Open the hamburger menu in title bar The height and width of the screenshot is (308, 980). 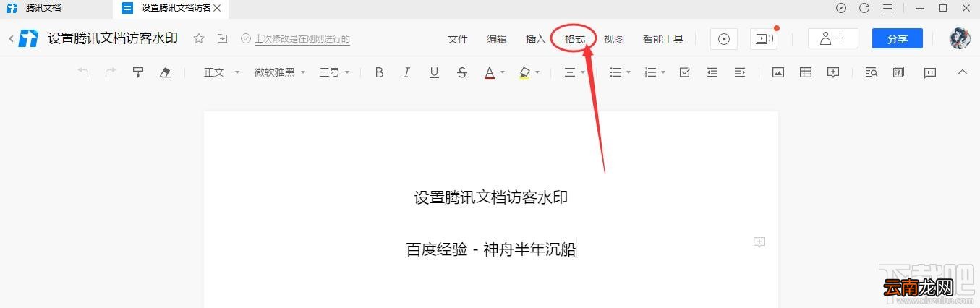click(x=887, y=8)
